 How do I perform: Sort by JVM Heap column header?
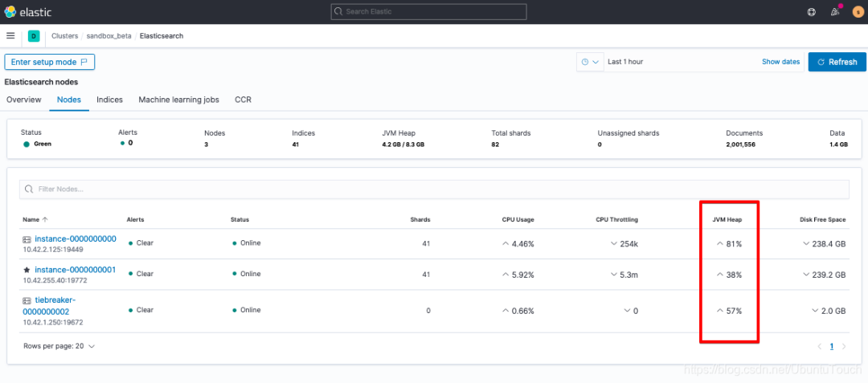[727, 219]
